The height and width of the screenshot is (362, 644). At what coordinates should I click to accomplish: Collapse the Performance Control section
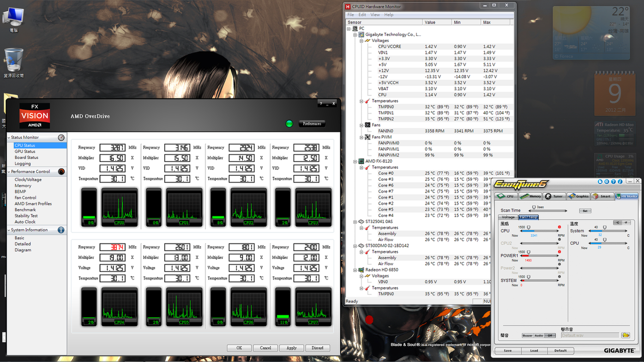(9, 172)
